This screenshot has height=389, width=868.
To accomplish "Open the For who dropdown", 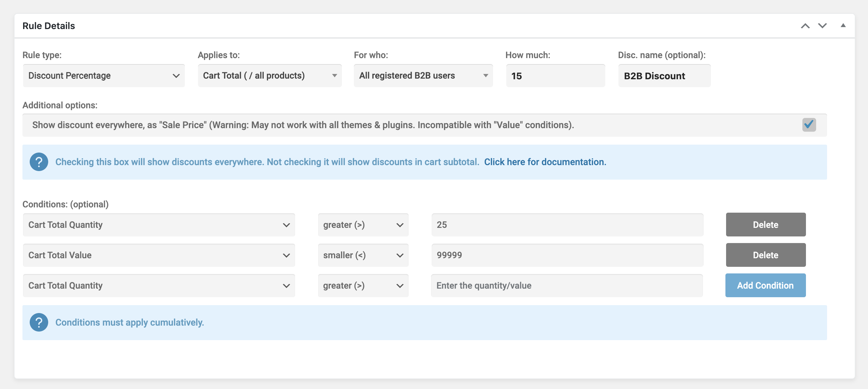I will 423,76.
